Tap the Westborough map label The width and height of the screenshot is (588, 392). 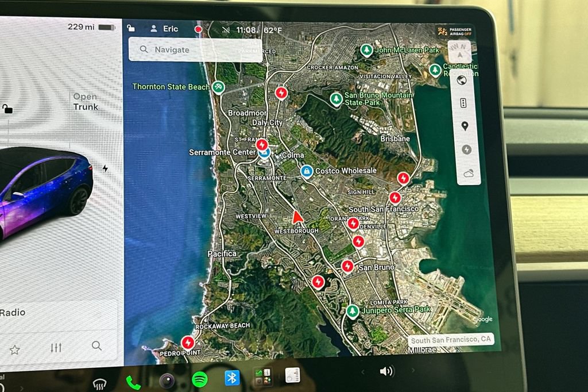(296, 231)
